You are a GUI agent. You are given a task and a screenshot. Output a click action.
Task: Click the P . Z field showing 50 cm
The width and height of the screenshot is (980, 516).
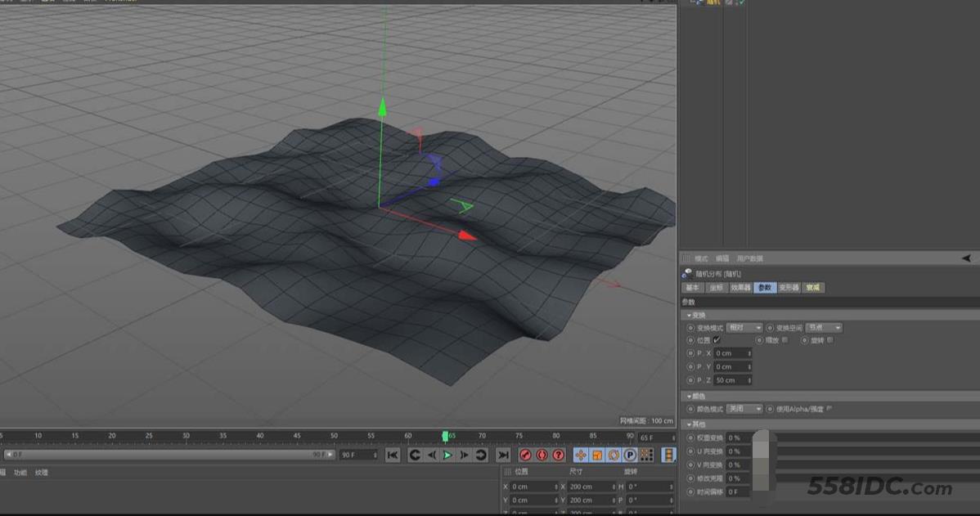pos(732,380)
